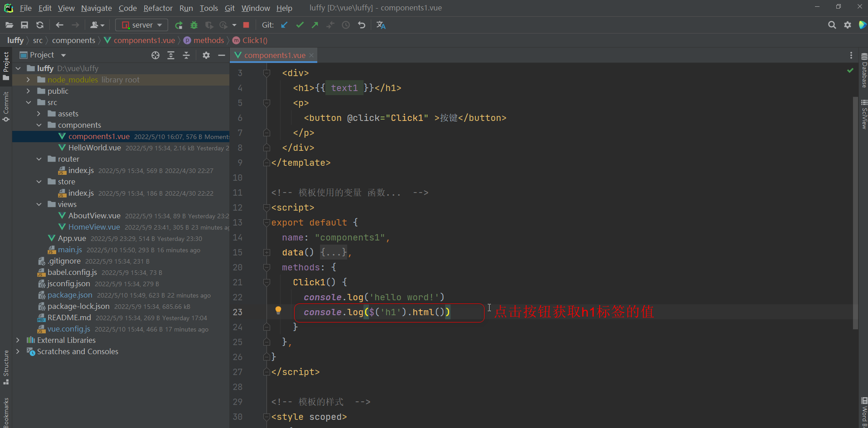Toggle the Commit tool window sidebar button
868x428 pixels.
pyautogui.click(x=6, y=107)
